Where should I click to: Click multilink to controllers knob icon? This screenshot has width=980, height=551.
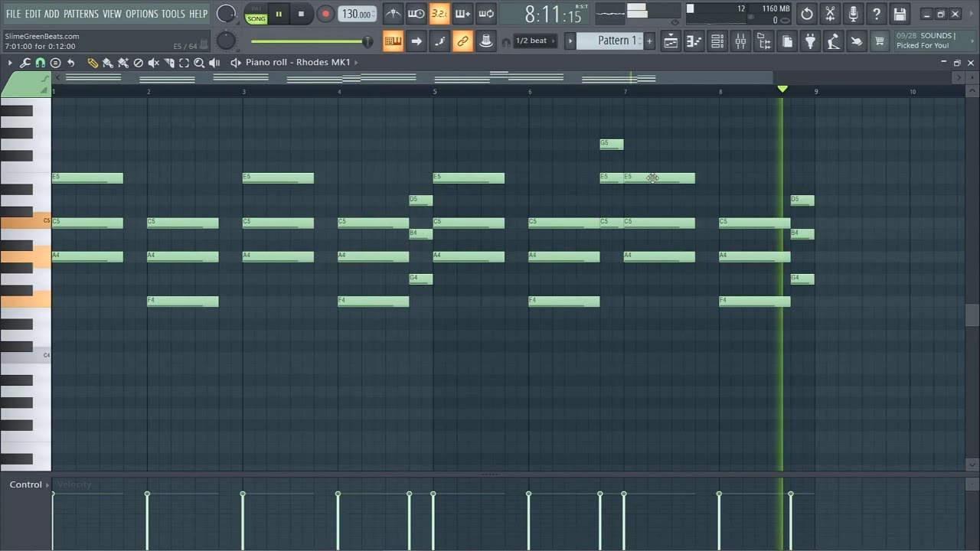click(486, 41)
